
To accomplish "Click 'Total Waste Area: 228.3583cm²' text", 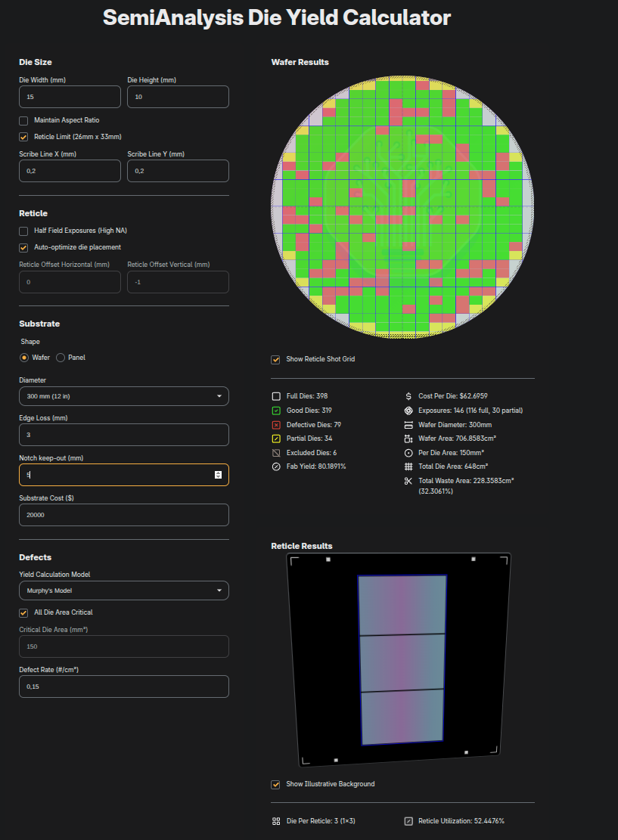I will (x=466, y=481).
